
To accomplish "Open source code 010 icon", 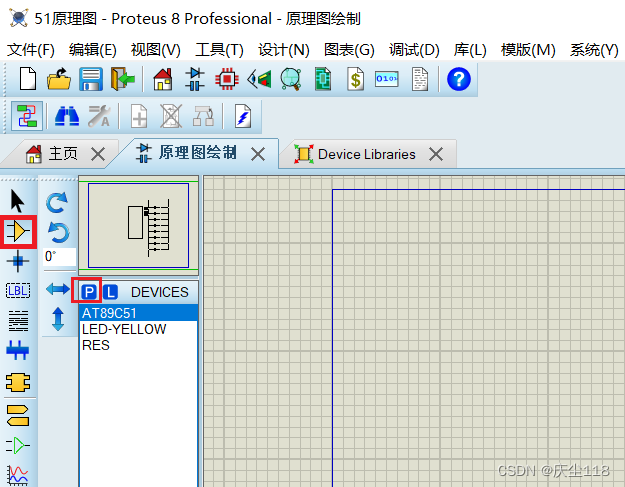I will tap(387, 79).
